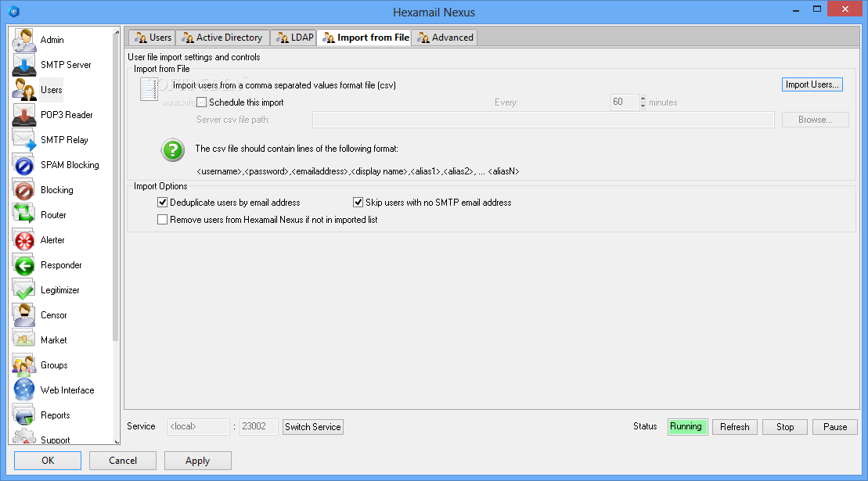Check Remove users not in imported list
The image size is (868, 481).
point(162,220)
